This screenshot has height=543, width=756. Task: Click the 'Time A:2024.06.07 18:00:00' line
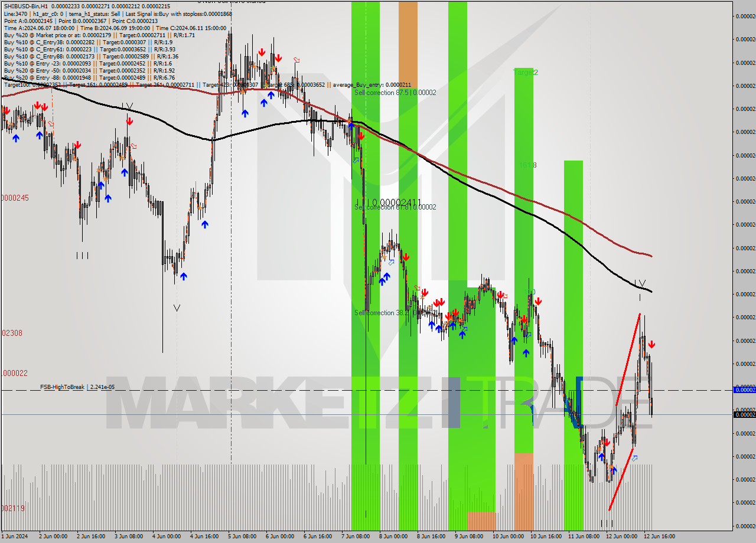pyautogui.click(x=115, y=28)
